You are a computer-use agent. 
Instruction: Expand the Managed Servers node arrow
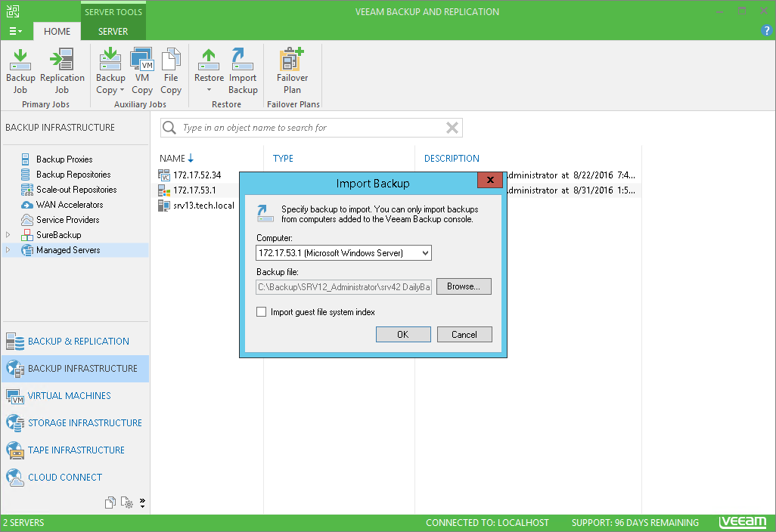[8, 250]
